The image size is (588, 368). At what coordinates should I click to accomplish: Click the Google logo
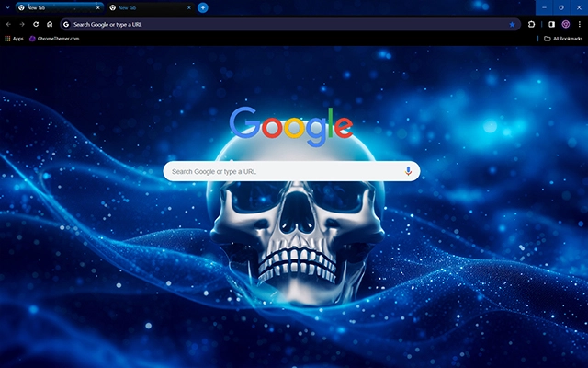click(x=291, y=127)
